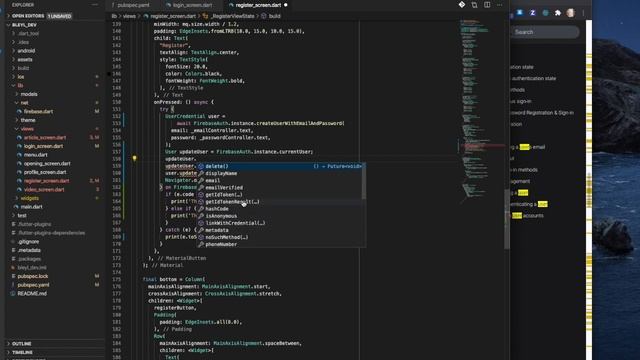Open article_screen.dart in the explorer

(x=44, y=138)
